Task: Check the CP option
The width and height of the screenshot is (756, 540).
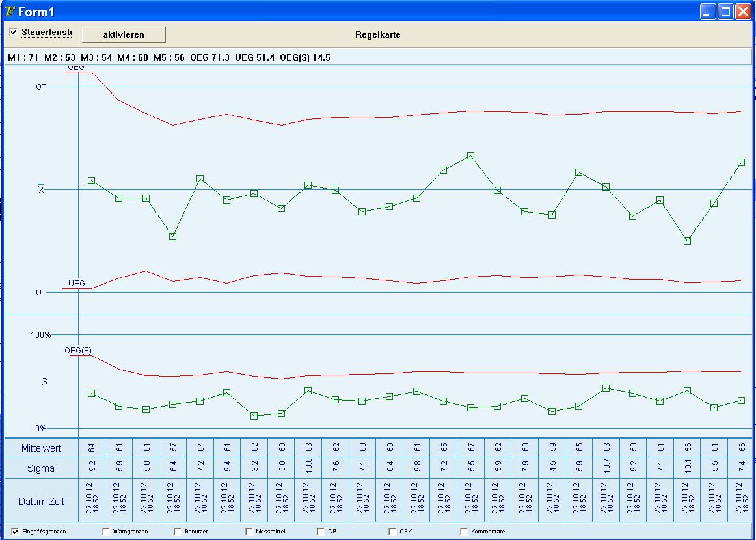Action: 321,532
